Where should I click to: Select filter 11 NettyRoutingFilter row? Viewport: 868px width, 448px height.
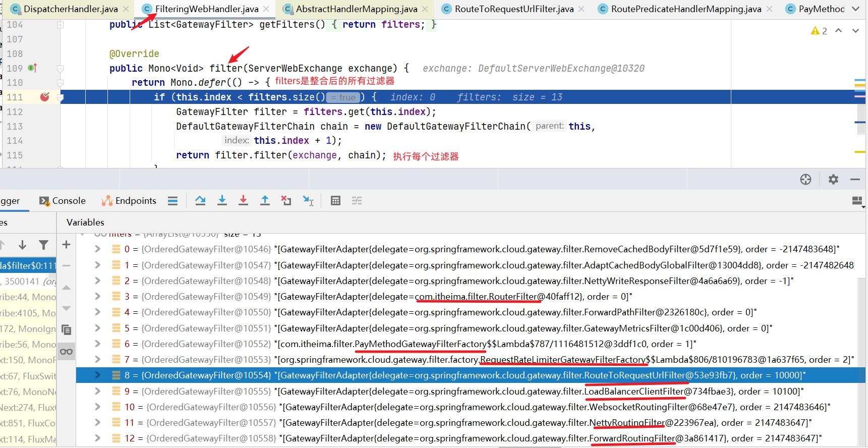pos(467,423)
